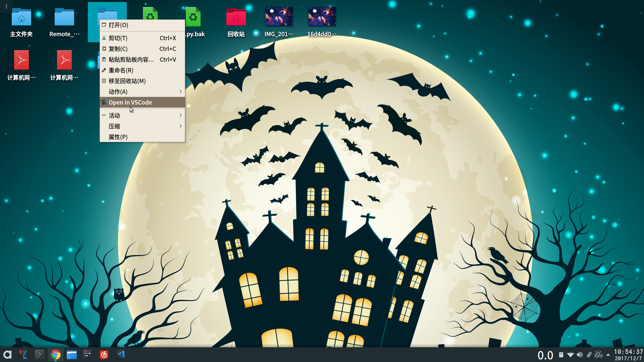The height and width of the screenshot is (362, 644).
Task: Open the desktop toolbox menu at top-left corner
Action: point(6,6)
